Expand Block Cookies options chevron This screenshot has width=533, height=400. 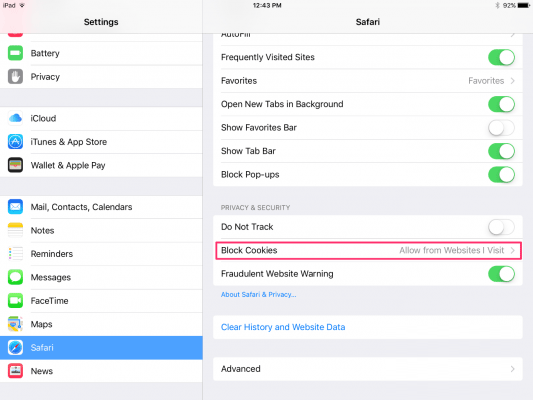click(x=513, y=250)
